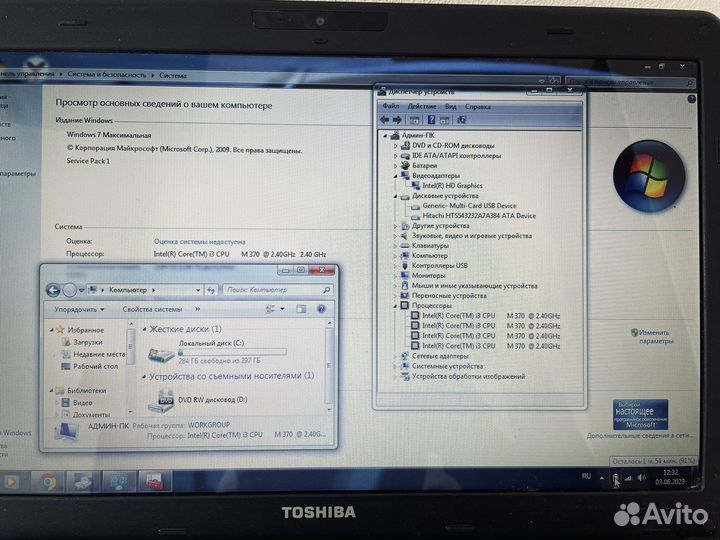Open Google Chrome from taskbar
This screenshot has height=540, width=720.
(47, 482)
